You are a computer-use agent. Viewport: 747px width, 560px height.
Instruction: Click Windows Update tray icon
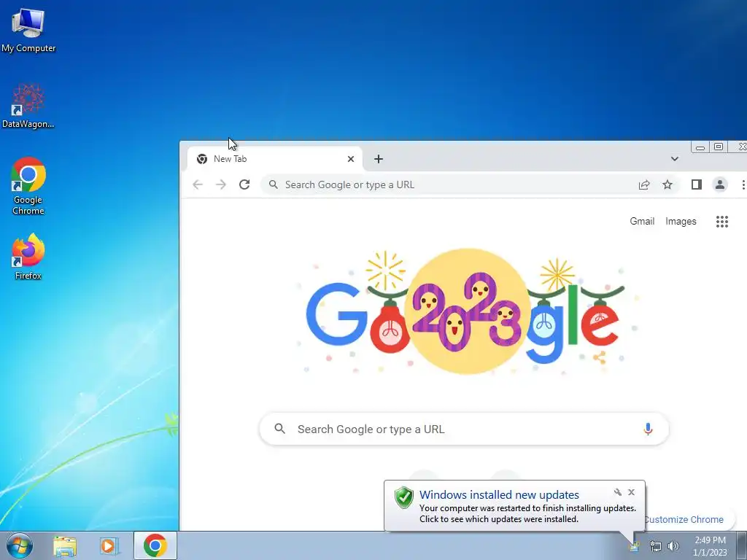coord(635,547)
